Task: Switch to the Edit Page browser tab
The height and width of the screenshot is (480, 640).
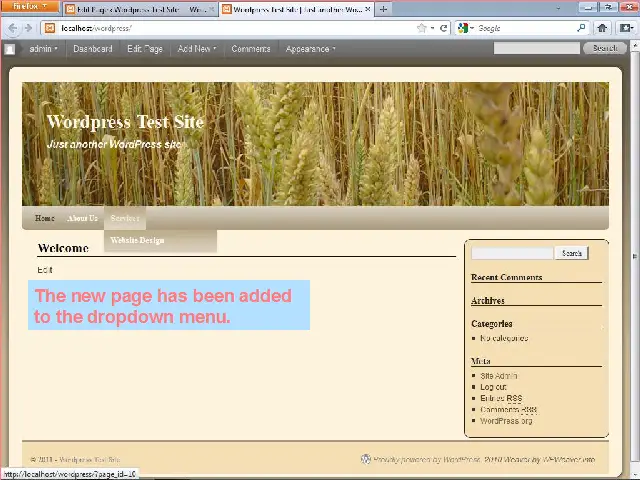Action: (140, 9)
